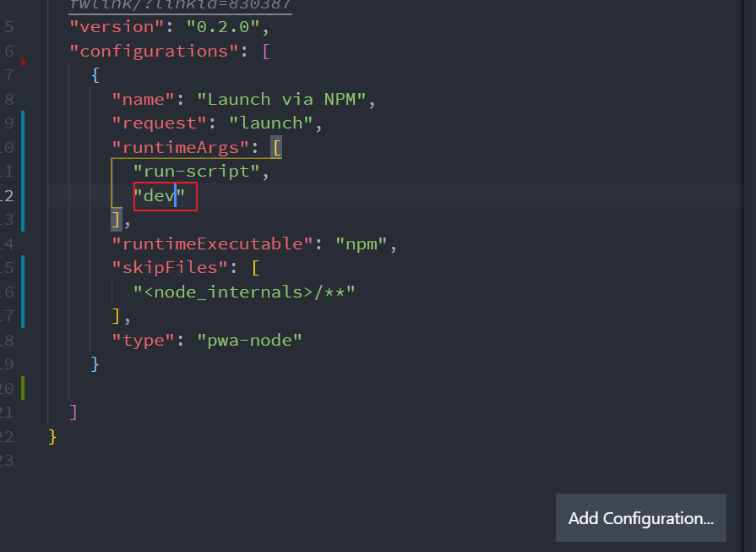This screenshot has height=552, width=756.
Task: Open the fwlink linkid=830387 URL
Action: [x=180, y=6]
